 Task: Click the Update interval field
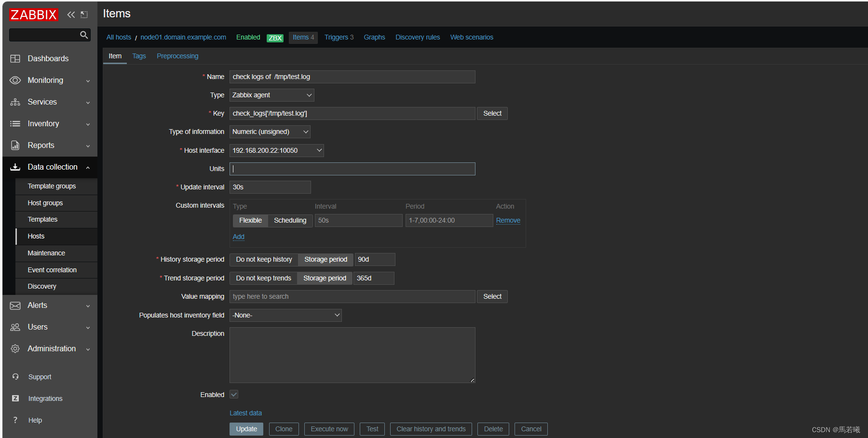click(270, 187)
